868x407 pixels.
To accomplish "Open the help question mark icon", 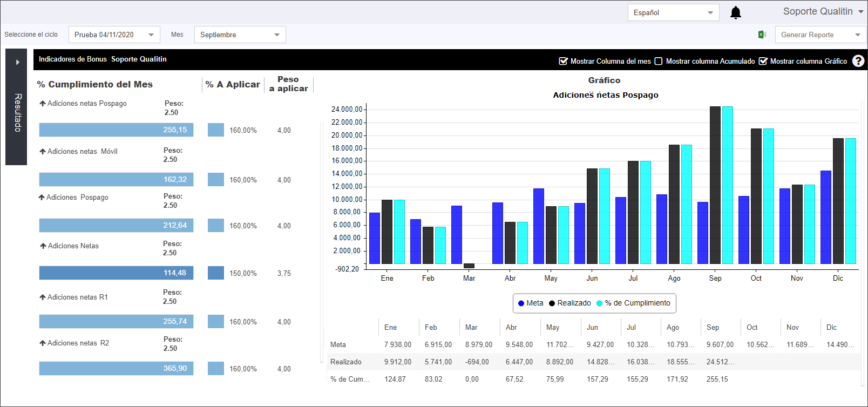I will [858, 61].
